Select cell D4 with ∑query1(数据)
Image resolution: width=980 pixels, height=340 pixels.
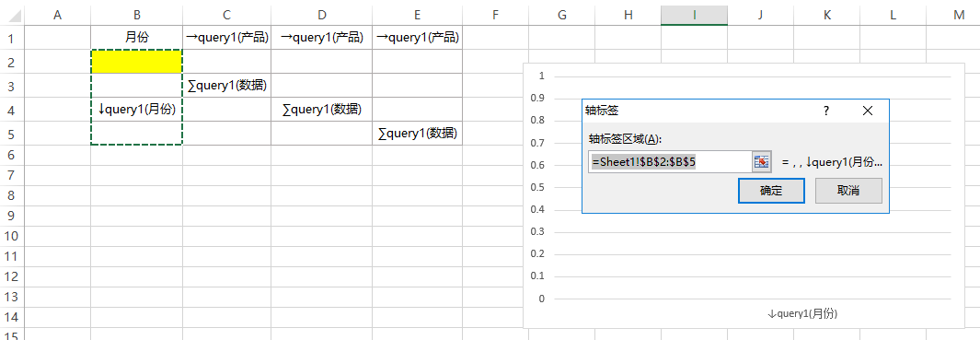322,109
